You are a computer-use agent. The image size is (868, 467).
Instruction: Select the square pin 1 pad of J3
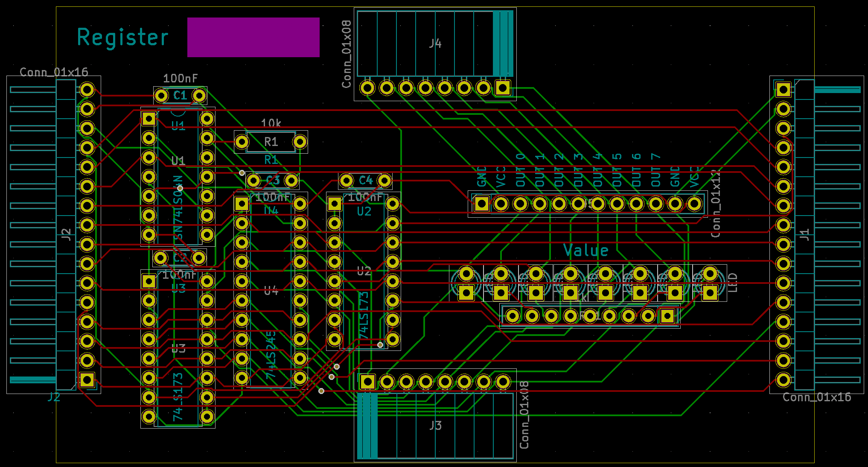point(367,382)
